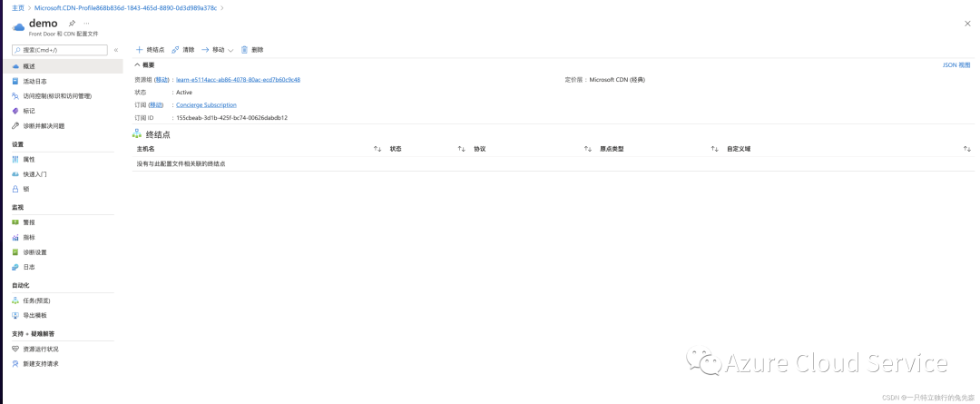Open 锁 locks via padlock icon
Image resolution: width=980 pixels, height=404 pixels.
click(x=15, y=189)
